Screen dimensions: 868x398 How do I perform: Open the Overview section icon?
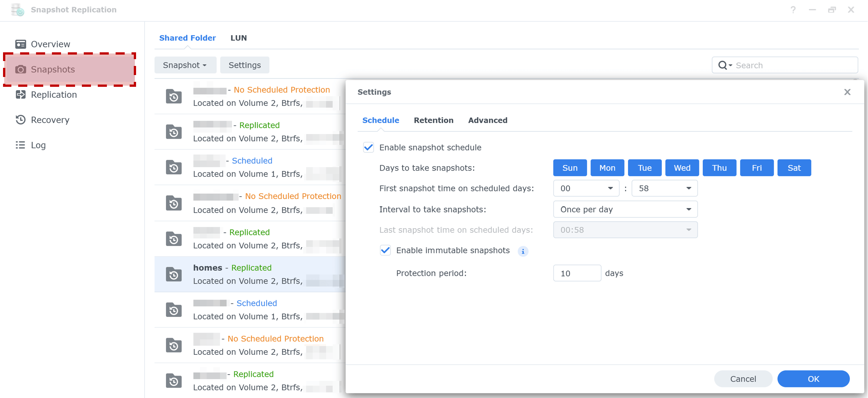20,44
